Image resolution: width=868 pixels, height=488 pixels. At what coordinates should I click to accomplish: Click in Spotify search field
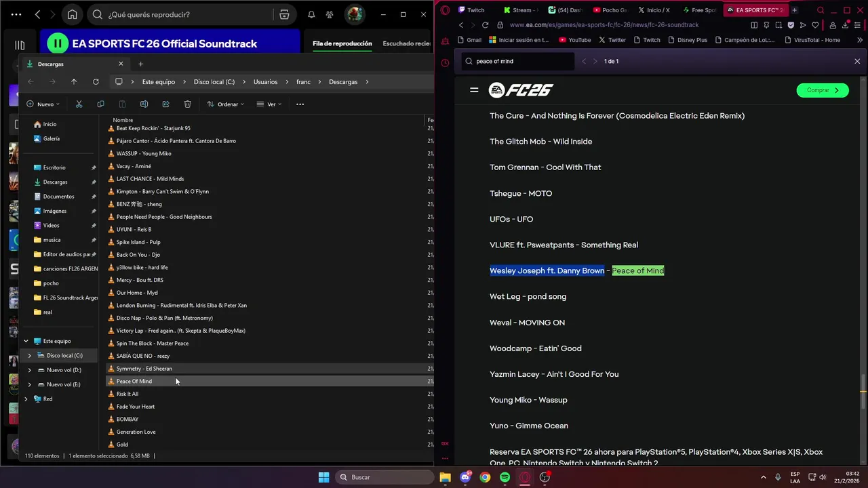(x=183, y=14)
